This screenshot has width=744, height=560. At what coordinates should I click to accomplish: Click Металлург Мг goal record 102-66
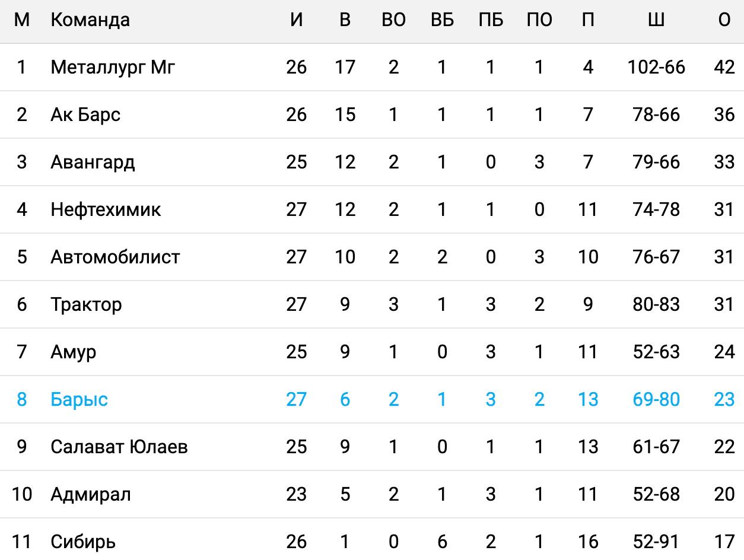(656, 67)
